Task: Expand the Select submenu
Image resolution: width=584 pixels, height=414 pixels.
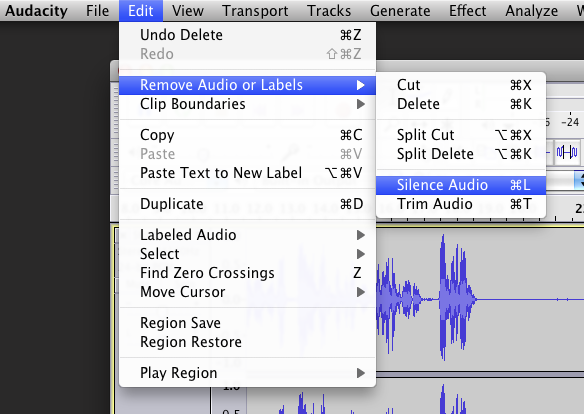Action: click(x=247, y=254)
